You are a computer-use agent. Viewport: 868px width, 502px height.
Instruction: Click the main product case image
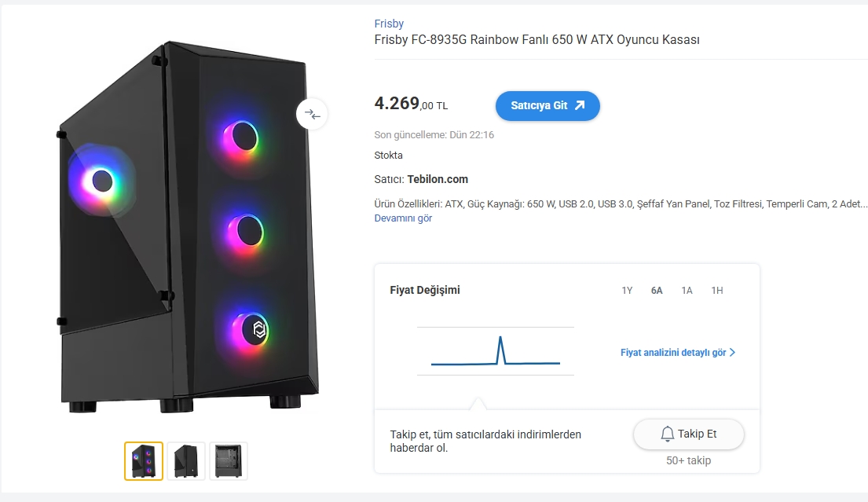pos(189,228)
